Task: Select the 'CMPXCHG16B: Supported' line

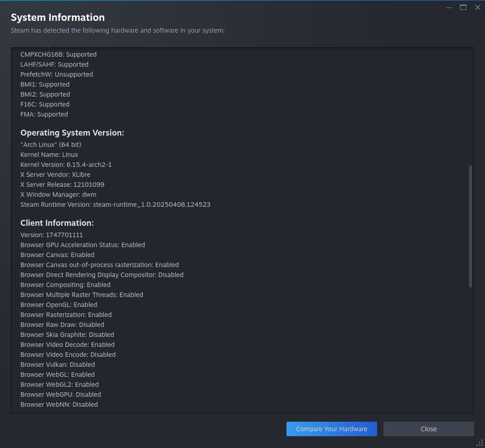Action: pyautogui.click(x=58, y=54)
